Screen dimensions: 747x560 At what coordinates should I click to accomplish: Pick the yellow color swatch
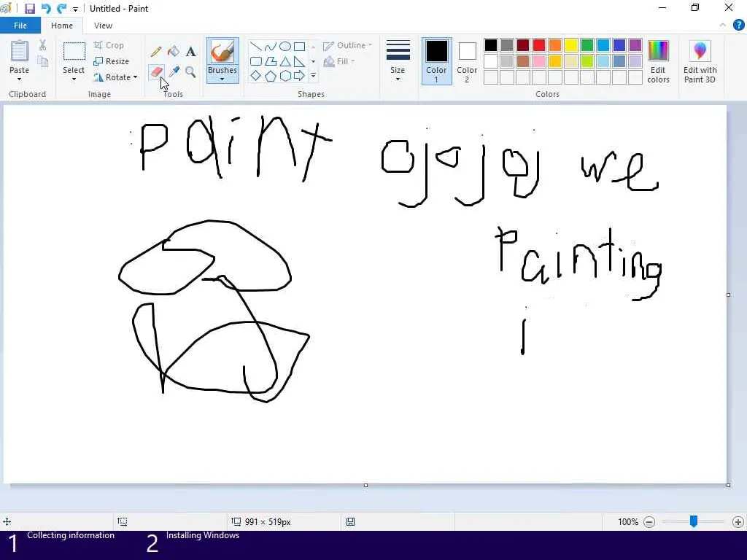click(571, 45)
